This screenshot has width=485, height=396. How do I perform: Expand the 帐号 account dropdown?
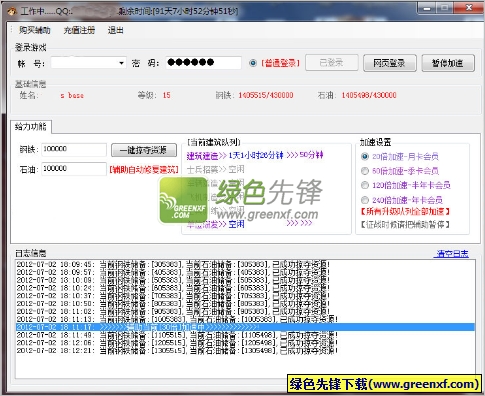[x=121, y=63]
